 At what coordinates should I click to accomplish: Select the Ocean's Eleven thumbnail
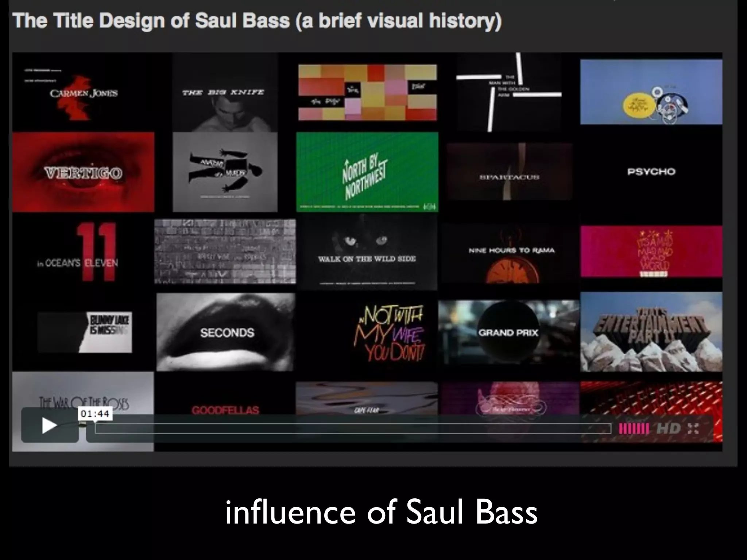83,252
